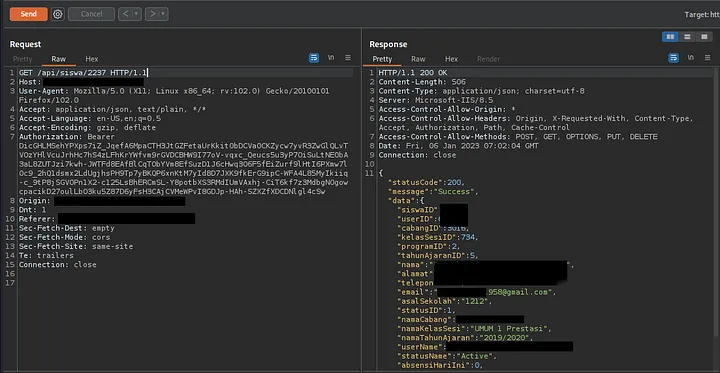Viewport: 720px width, 373px height.
Task: Switch Request view to Hex tab
Action: coord(92,59)
